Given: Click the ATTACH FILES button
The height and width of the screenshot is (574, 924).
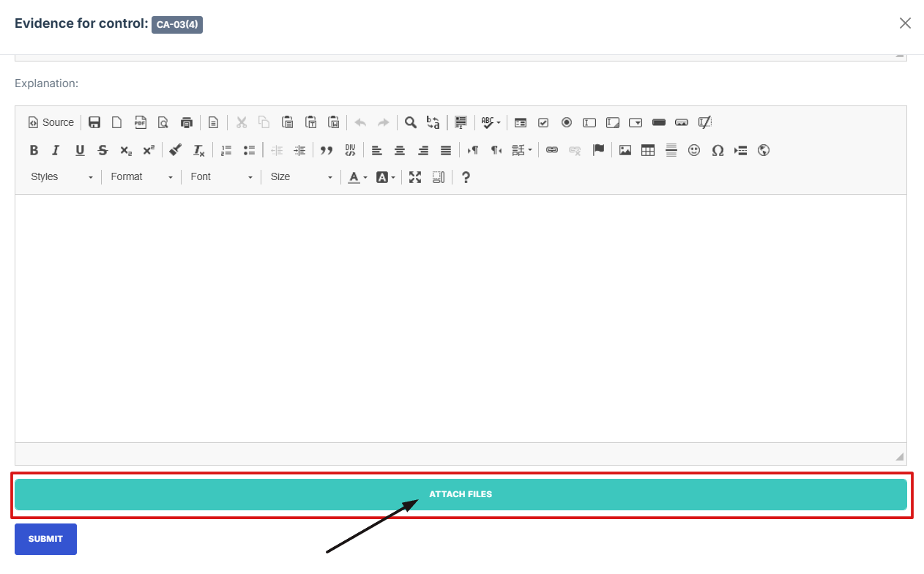Looking at the screenshot, I should click(x=461, y=495).
